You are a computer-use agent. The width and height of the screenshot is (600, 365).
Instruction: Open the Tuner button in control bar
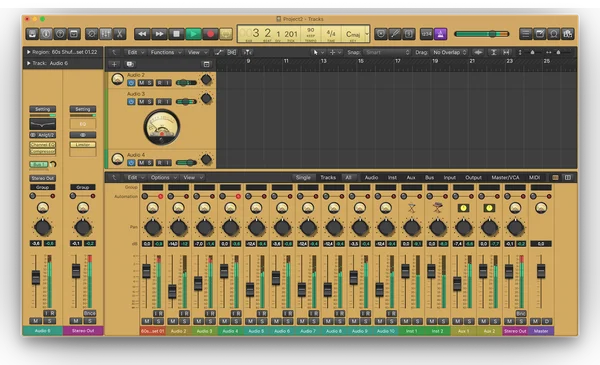tap(395, 34)
